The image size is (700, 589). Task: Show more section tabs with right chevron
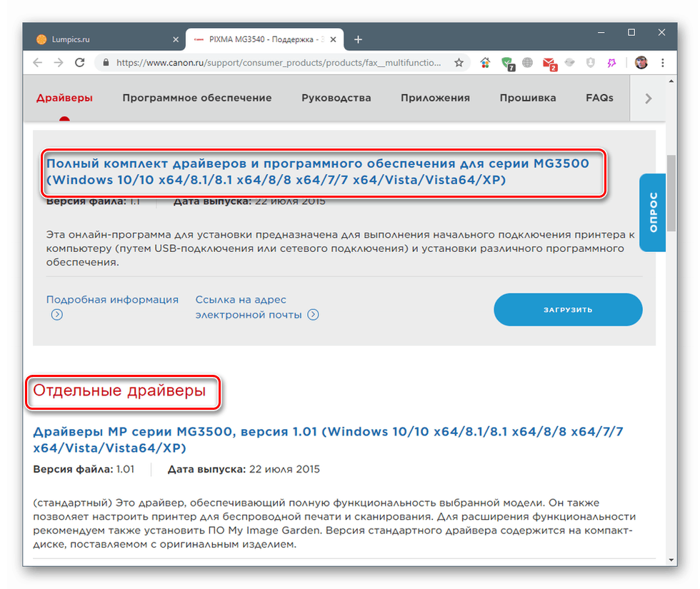(x=649, y=99)
